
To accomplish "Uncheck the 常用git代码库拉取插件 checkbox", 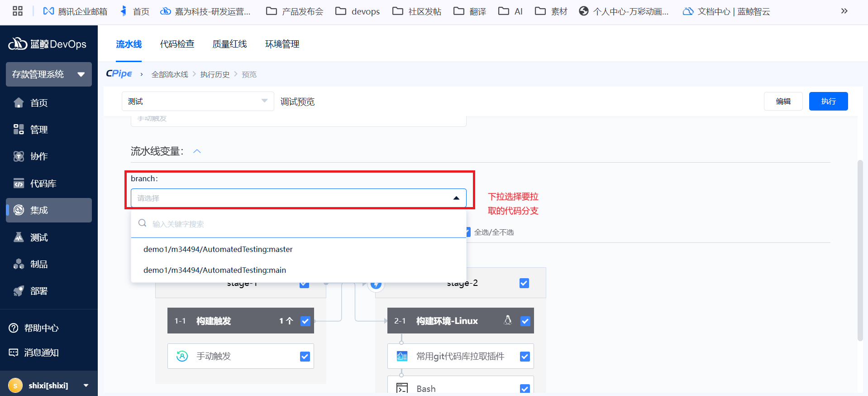I will click(525, 357).
